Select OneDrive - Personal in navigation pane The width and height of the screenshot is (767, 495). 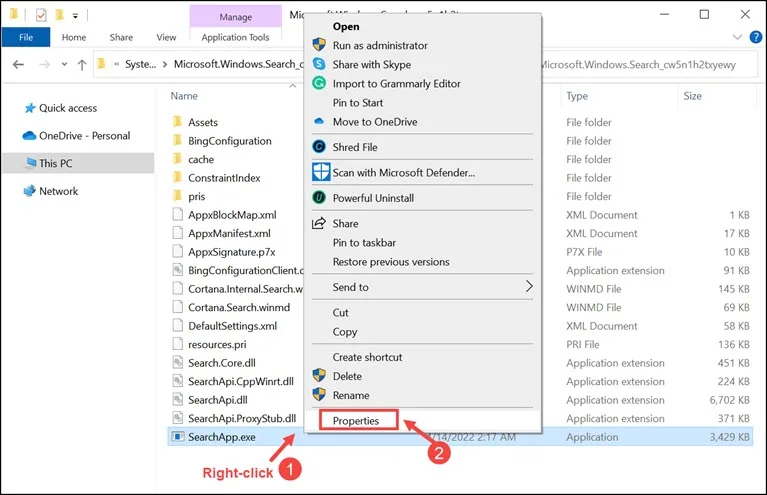point(85,135)
